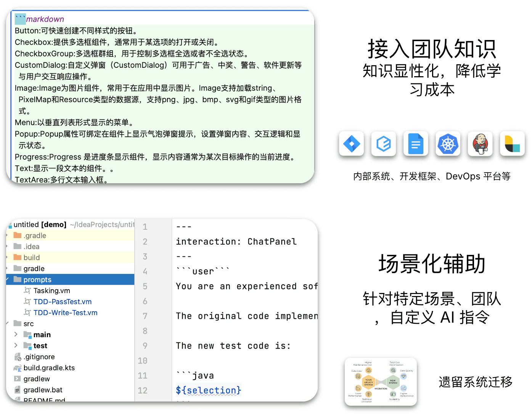The width and height of the screenshot is (532, 416).
Task: Click the TDD-Write-Test.vm file icon
Action: (27, 312)
